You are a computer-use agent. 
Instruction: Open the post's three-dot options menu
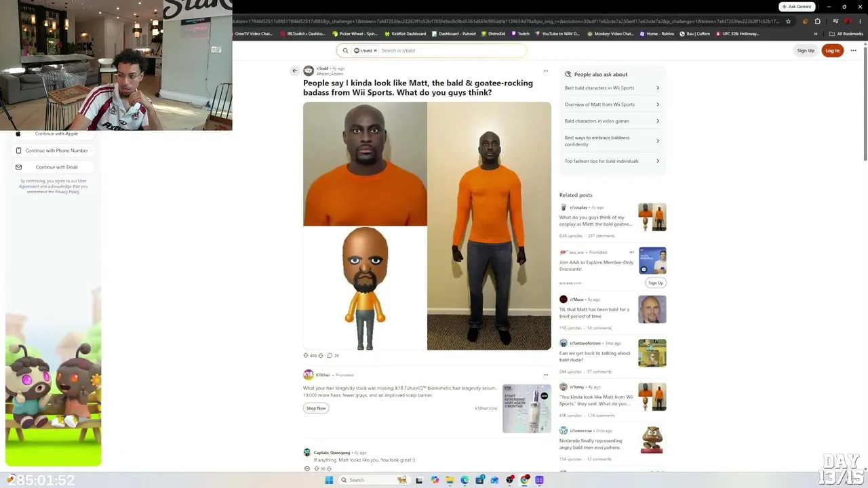[x=545, y=70]
